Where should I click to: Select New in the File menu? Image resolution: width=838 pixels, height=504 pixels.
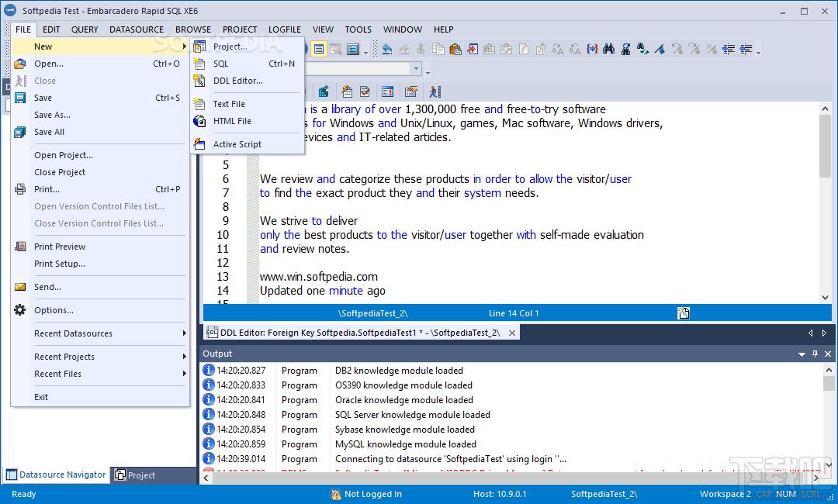(100, 47)
